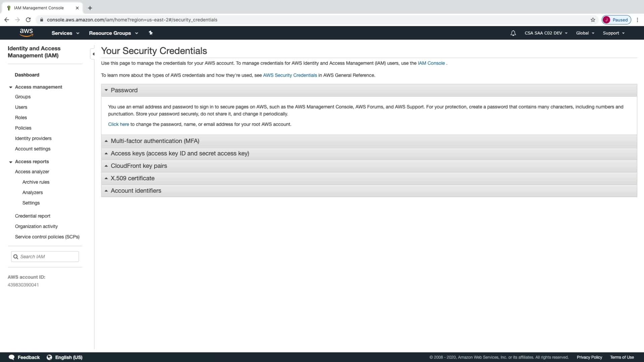Open the Services dropdown menu

(65, 33)
